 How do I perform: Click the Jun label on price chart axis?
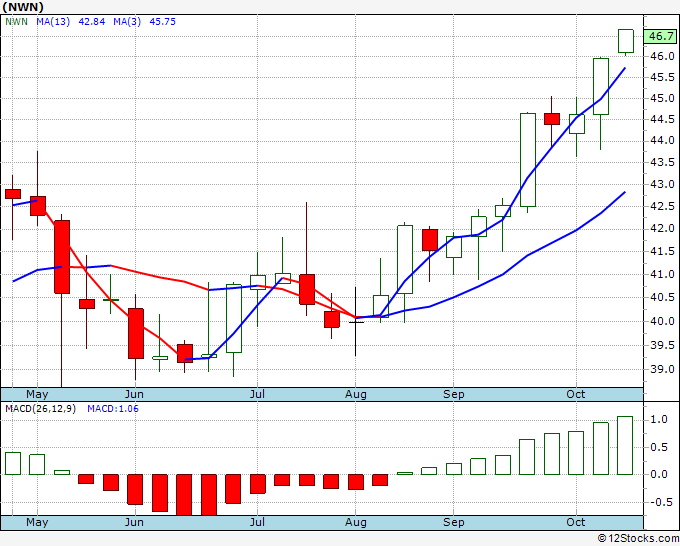(x=134, y=395)
